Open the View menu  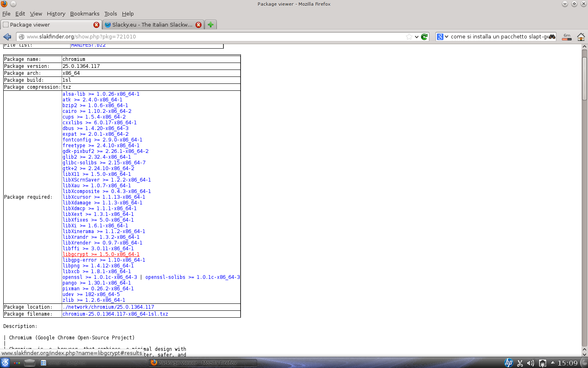[36, 13]
